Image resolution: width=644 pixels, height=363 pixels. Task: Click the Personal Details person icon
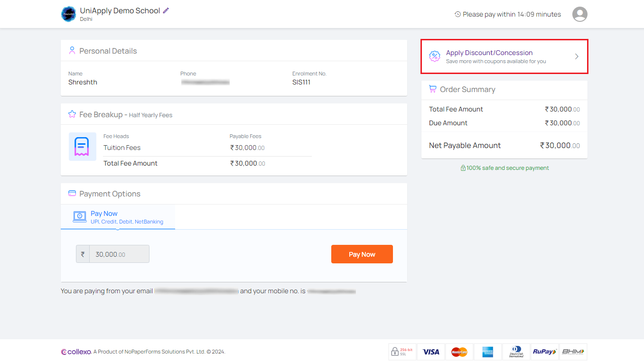72,51
